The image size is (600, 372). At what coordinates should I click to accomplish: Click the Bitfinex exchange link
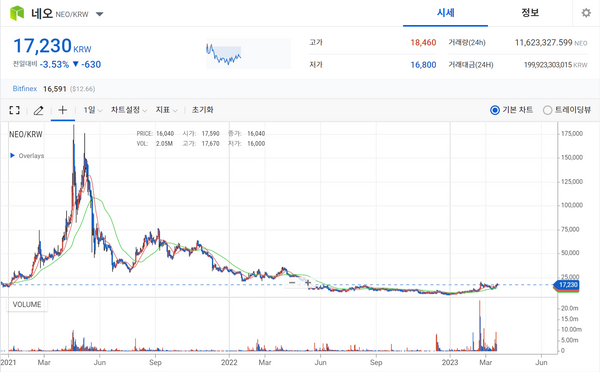(25, 88)
